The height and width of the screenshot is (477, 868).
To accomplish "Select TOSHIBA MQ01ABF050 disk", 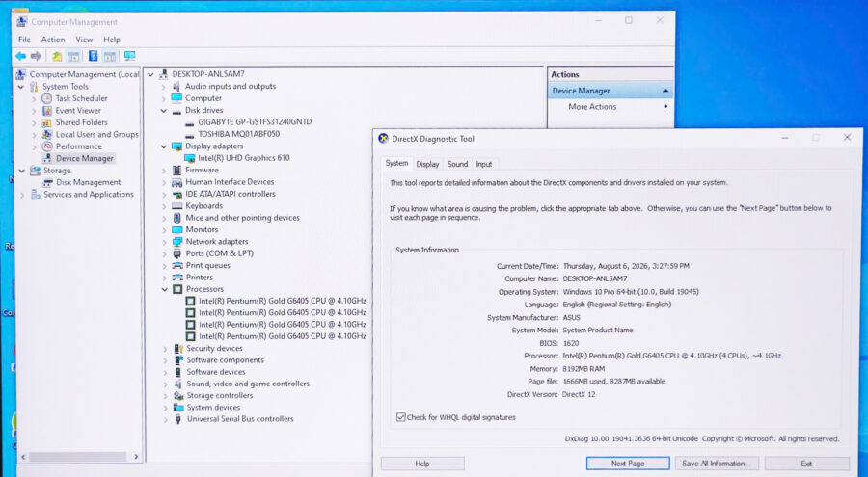I will click(238, 135).
